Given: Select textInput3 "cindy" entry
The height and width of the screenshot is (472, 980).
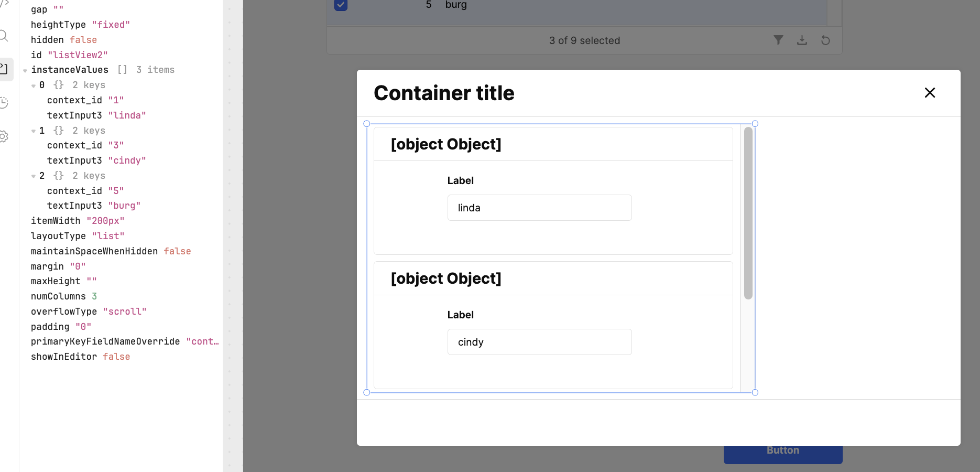Looking at the screenshot, I should click(x=96, y=160).
